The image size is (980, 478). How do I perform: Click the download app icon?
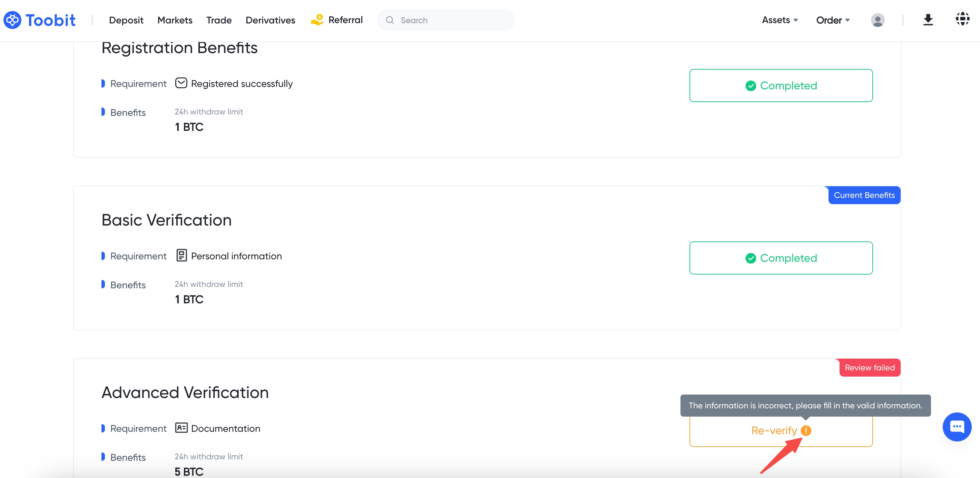click(x=928, y=20)
